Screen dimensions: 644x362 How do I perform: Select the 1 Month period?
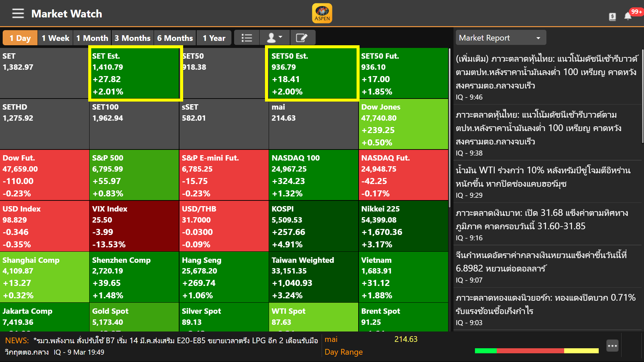(x=92, y=38)
